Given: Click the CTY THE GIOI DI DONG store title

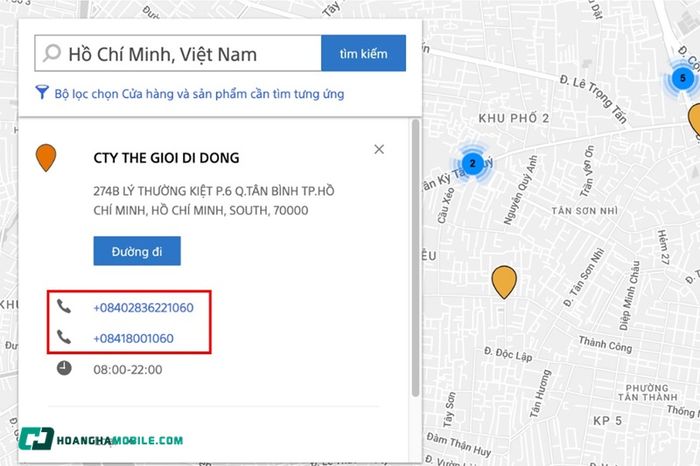Looking at the screenshot, I should pos(166,158).
